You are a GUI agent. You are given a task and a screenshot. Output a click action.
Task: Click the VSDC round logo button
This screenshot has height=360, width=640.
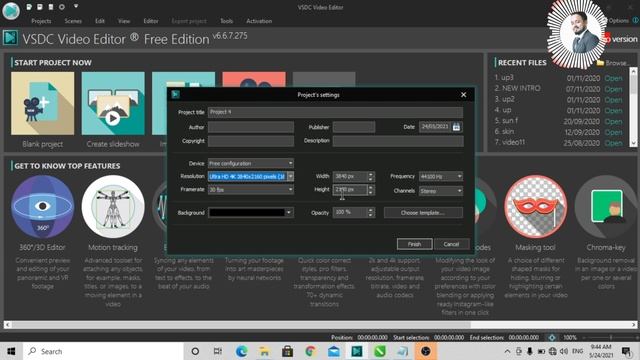(11, 10)
